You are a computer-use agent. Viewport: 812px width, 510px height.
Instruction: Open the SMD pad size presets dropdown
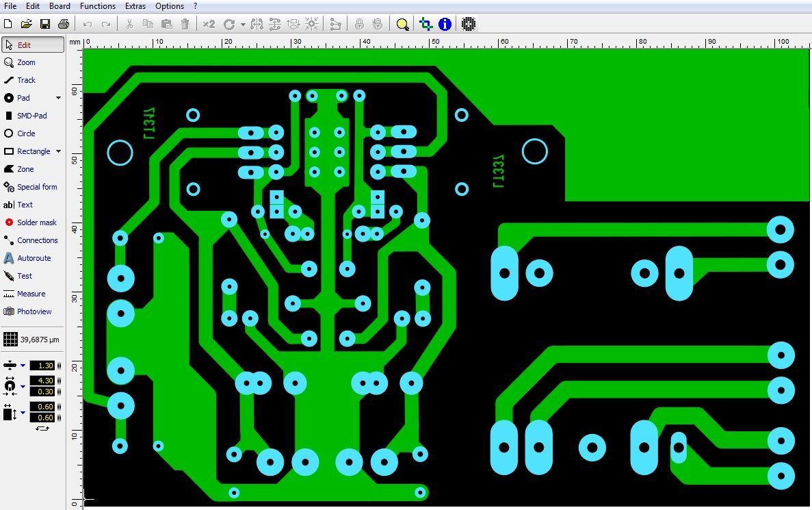(23, 413)
